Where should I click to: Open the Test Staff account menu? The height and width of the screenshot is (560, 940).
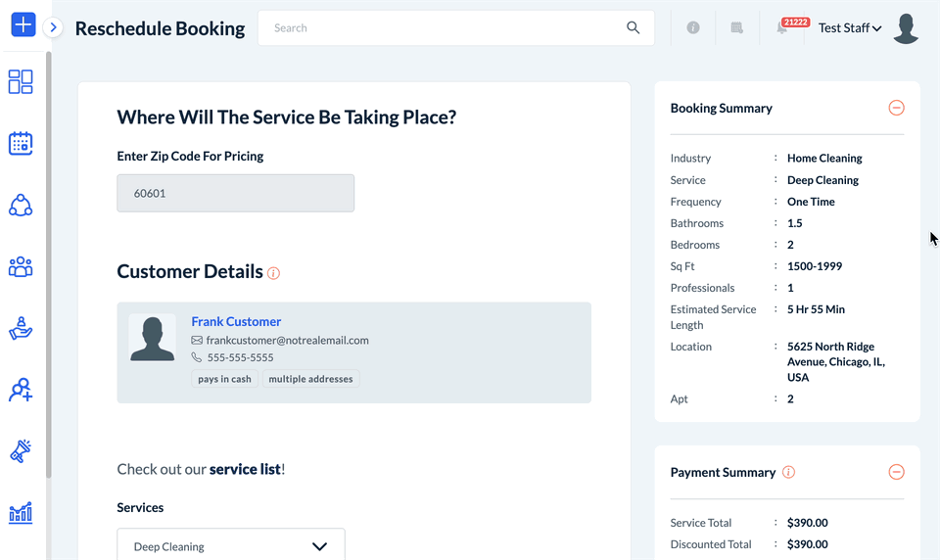pos(850,28)
